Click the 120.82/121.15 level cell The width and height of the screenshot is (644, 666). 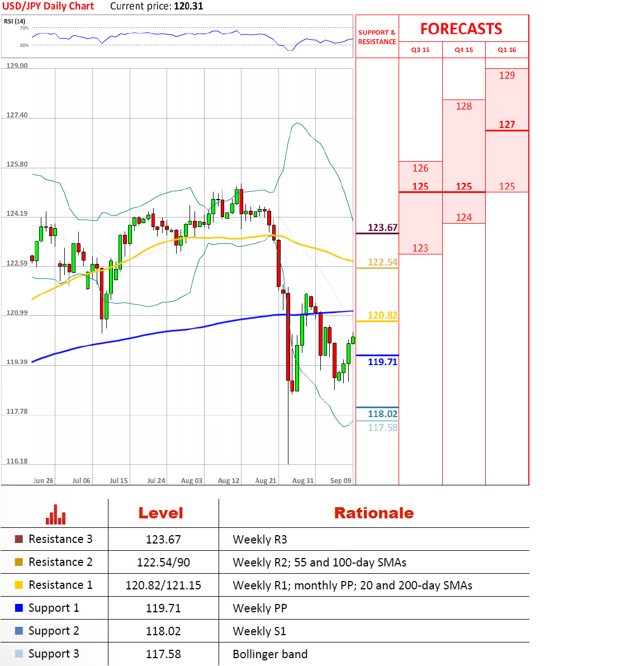(x=163, y=585)
